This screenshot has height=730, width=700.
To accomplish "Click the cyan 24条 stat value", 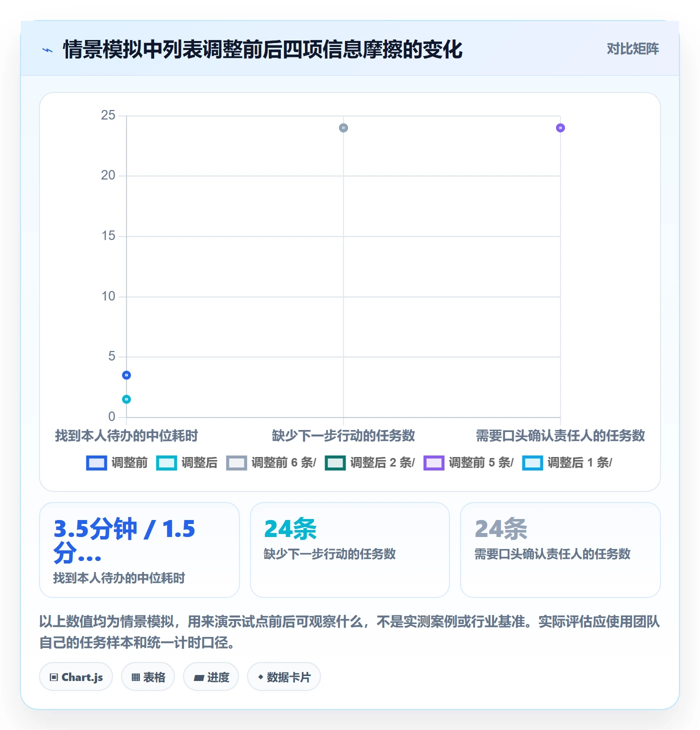I will (290, 529).
